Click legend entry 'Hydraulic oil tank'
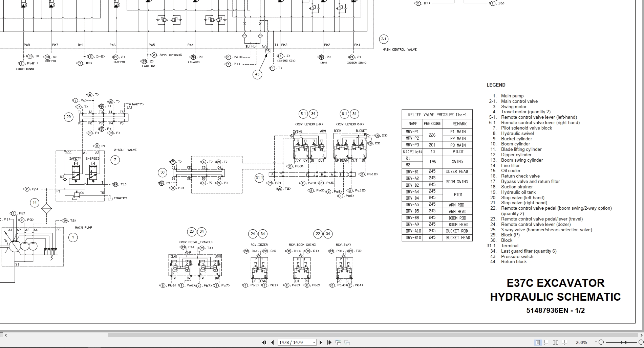The width and height of the screenshot is (644, 348). pos(518,192)
